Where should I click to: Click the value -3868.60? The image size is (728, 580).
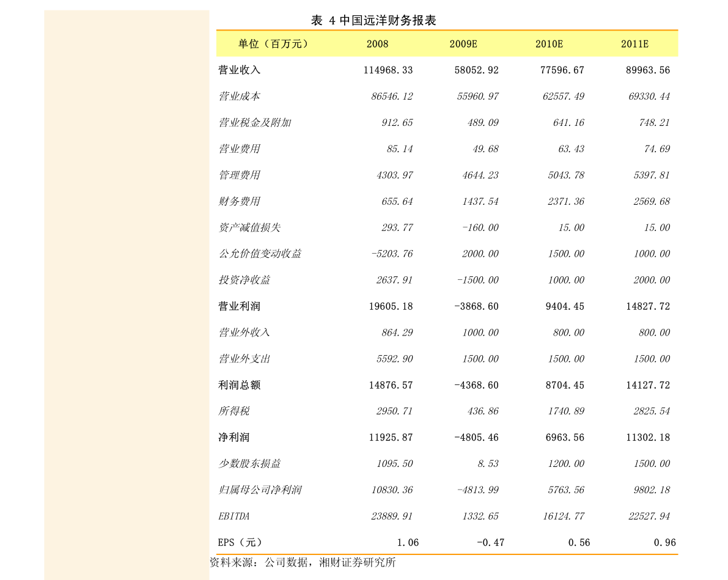pos(476,306)
